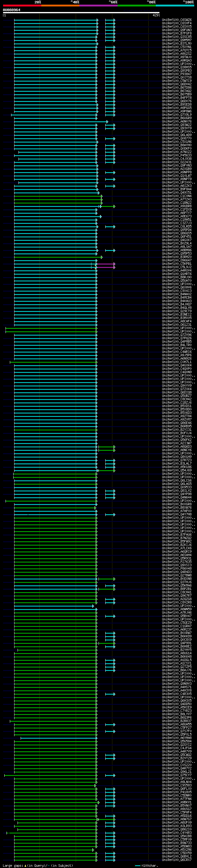Open hit UniRef100_Q8ILV2
The width and height of the screenshot is (197, 868).
[x=177, y=491]
